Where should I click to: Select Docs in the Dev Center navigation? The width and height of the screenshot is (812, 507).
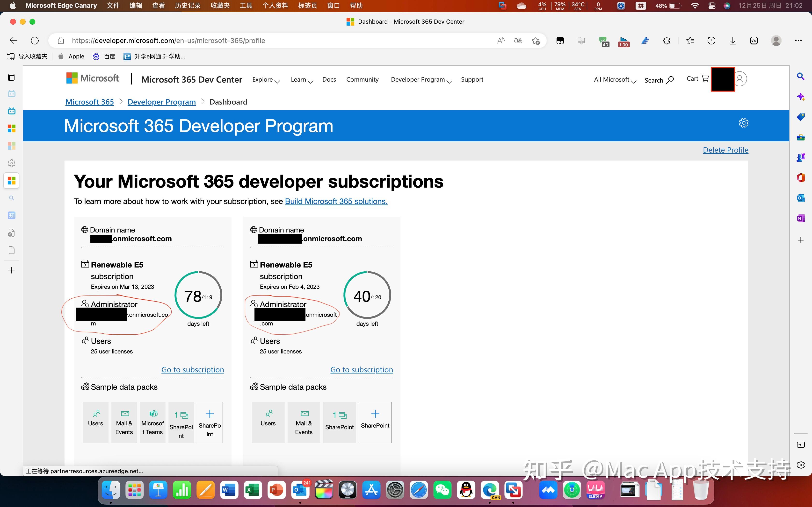point(329,79)
